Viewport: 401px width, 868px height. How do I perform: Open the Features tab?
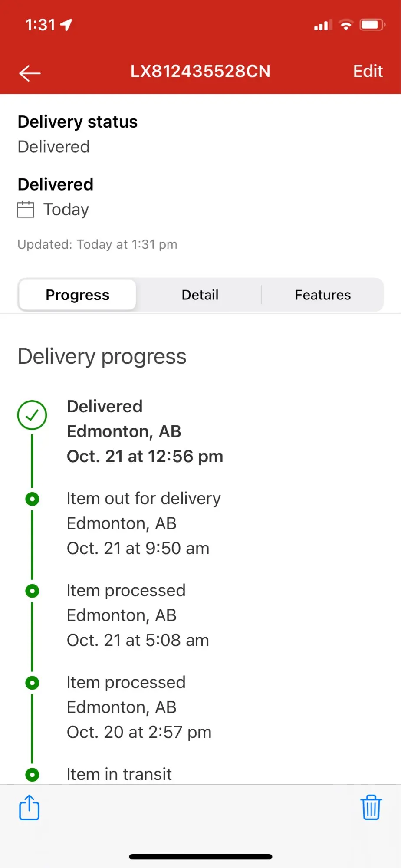coord(322,295)
